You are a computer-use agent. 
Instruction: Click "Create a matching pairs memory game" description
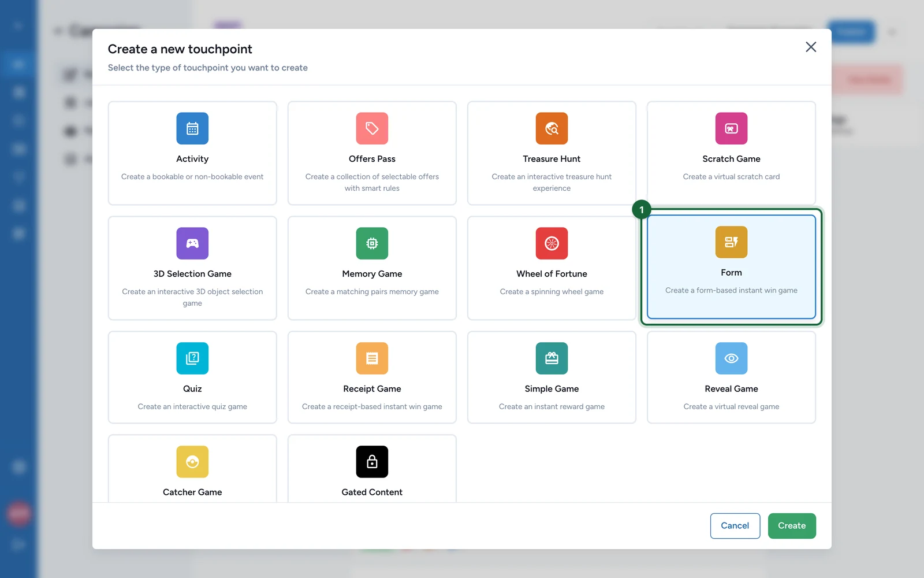coord(372,292)
